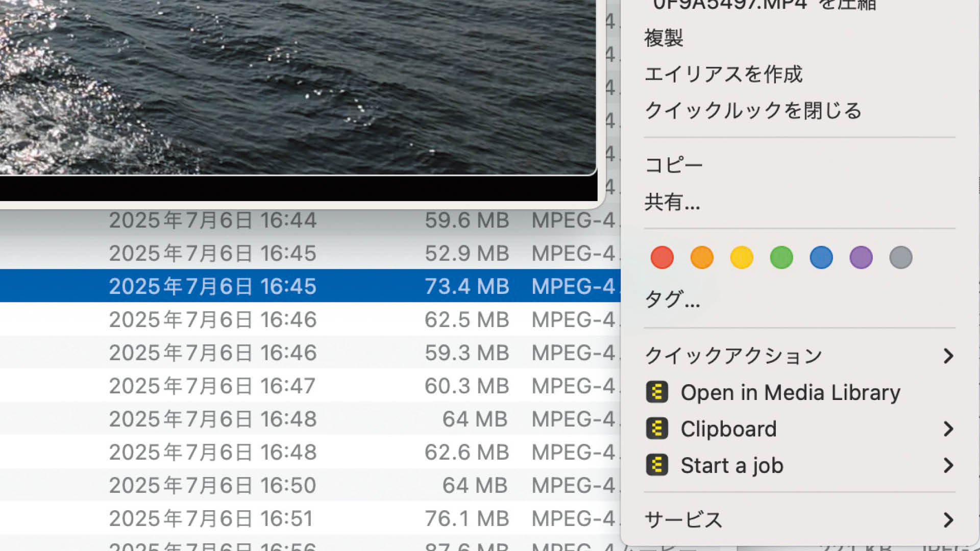Apply the orange tag color
This screenshot has height=551, width=980.
pyautogui.click(x=702, y=257)
